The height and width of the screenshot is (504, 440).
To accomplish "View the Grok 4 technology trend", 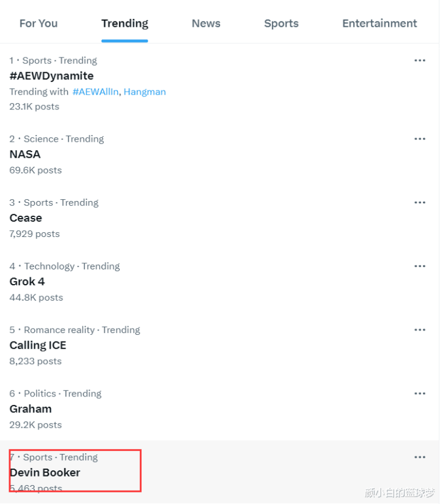I will [27, 282].
